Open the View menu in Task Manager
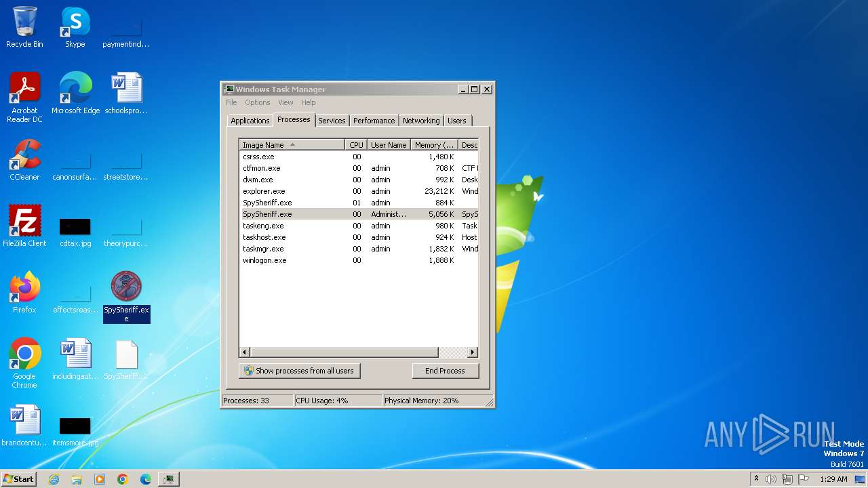The width and height of the screenshot is (868, 488). coord(285,102)
